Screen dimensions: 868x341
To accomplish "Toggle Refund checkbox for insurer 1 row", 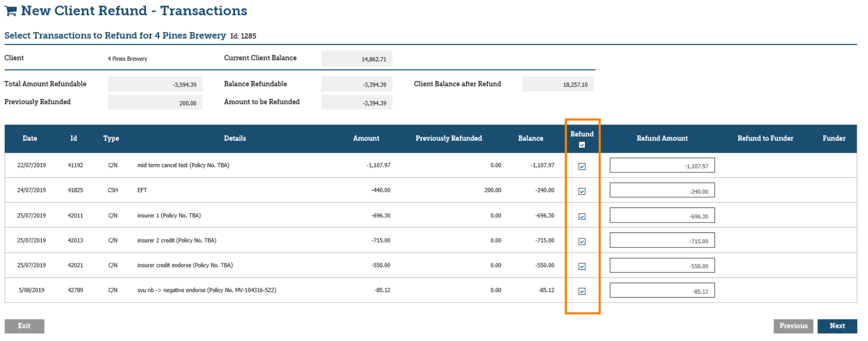I will (x=582, y=217).
